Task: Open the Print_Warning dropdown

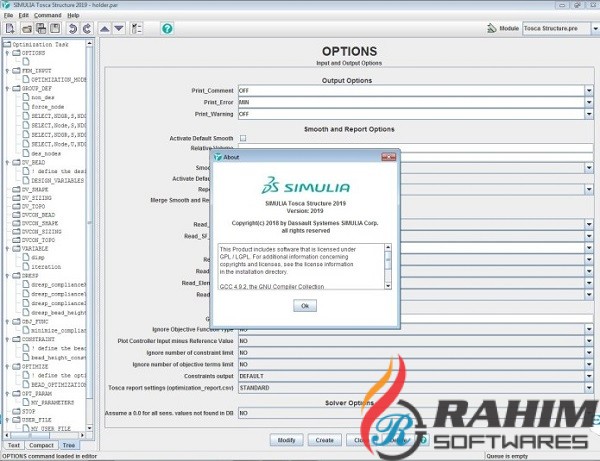Action: click(589, 114)
